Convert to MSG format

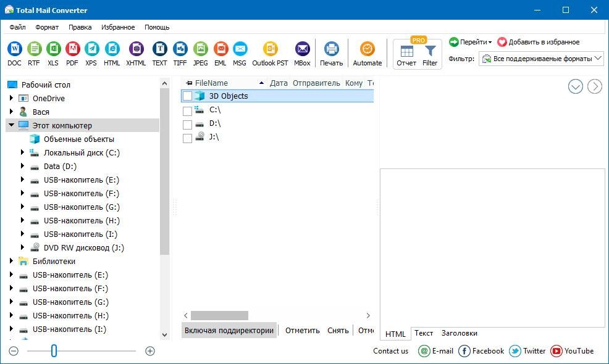click(x=240, y=54)
